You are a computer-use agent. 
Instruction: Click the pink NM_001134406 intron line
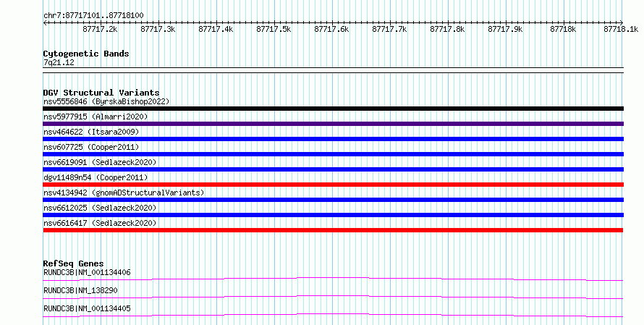(x=333, y=278)
